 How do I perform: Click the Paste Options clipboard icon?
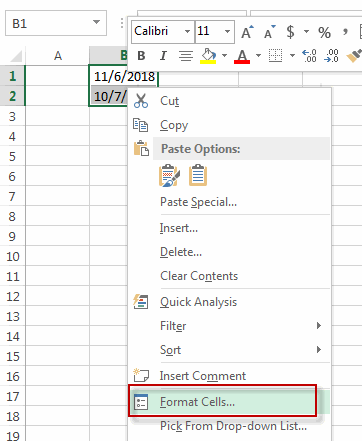tap(141, 148)
